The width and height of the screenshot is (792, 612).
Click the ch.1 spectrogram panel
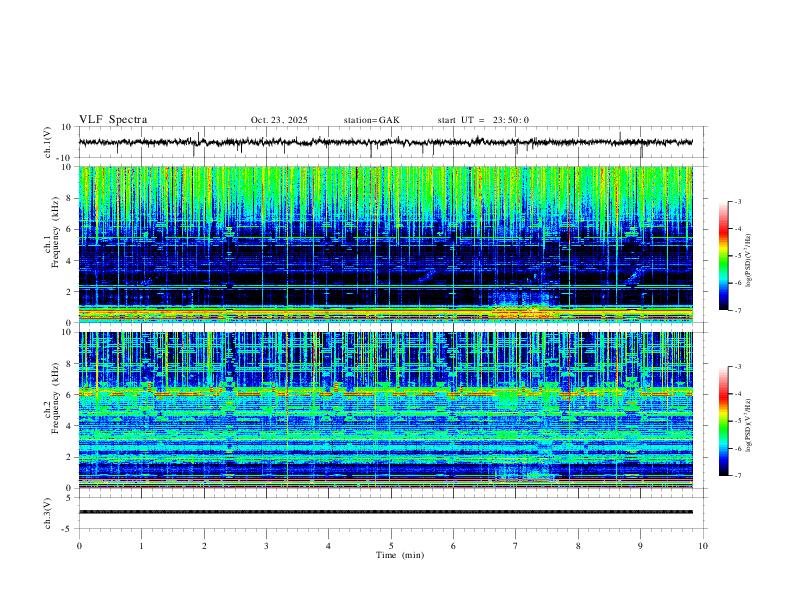click(385, 244)
